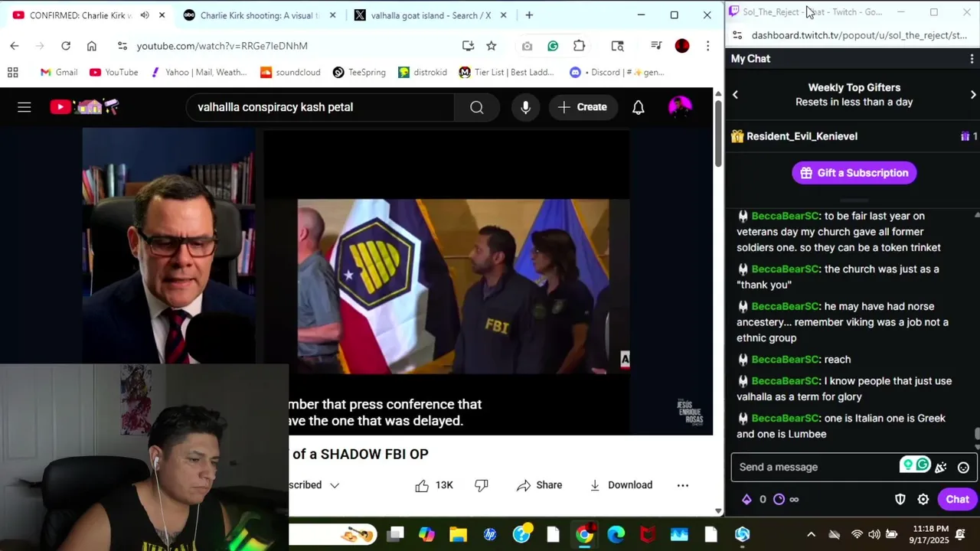This screenshot has width=980, height=551.
Task: Open the Chrome apps grid shortcut
Action: click(x=13, y=73)
